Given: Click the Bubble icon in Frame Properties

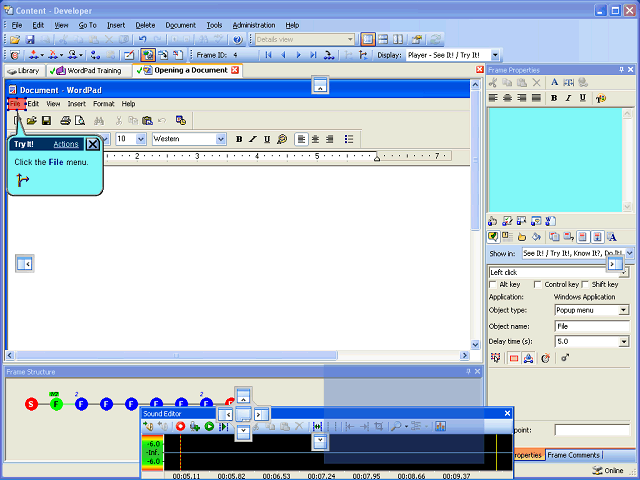Looking at the screenshot, I should [492, 237].
